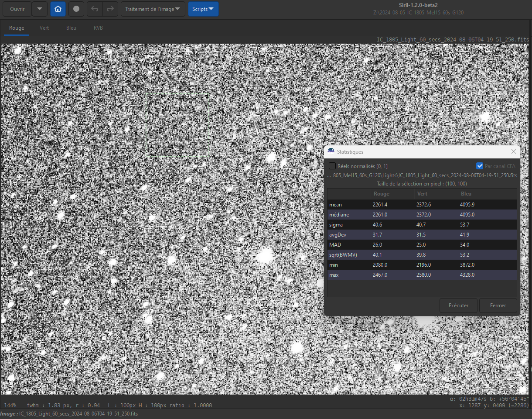Click the sky coordinates readout at bottom right
This screenshot has height=419, width=532.
[x=489, y=399]
